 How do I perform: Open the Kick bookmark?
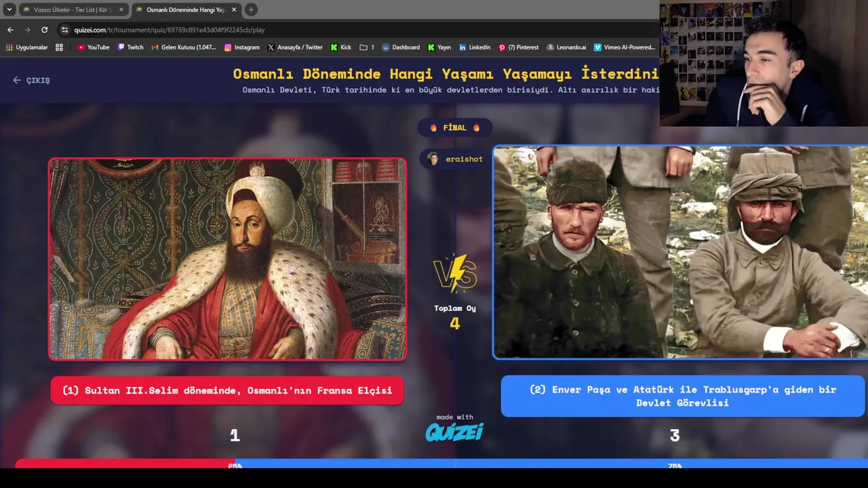[341, 47]
